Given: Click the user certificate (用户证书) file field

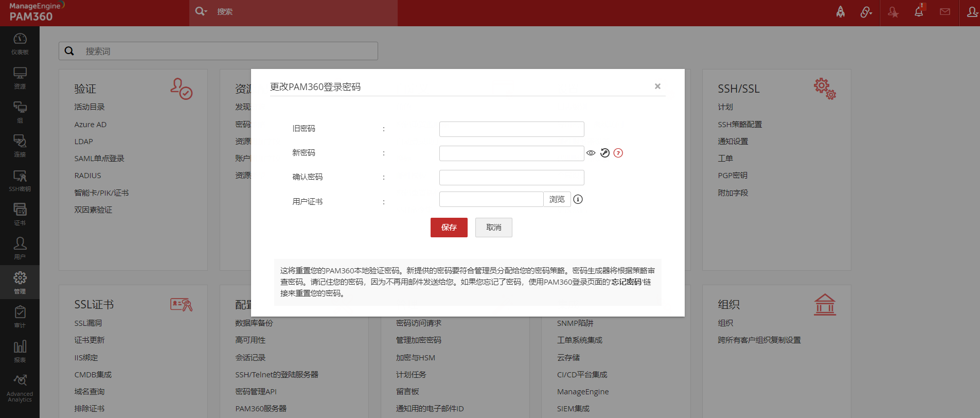Looking at the screenshot, I should click(x=491, y=199).
